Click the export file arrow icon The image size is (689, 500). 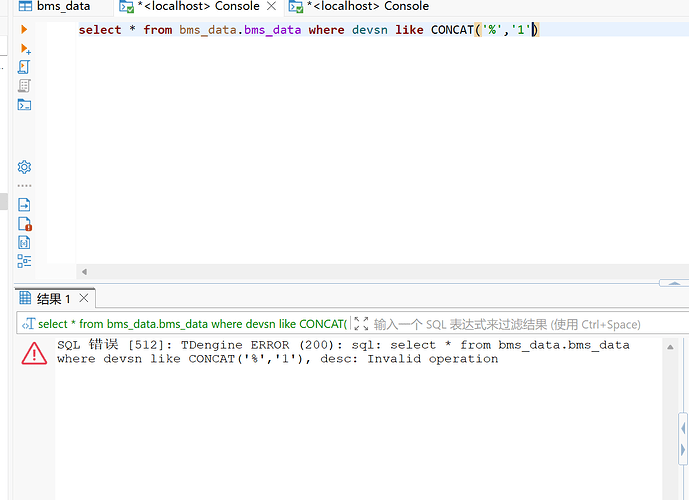(24, 205)
